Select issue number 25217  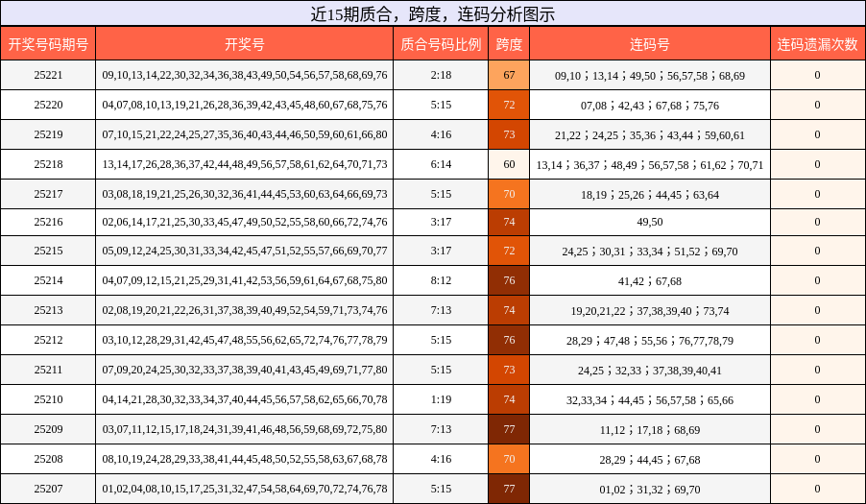coord(48,194)
